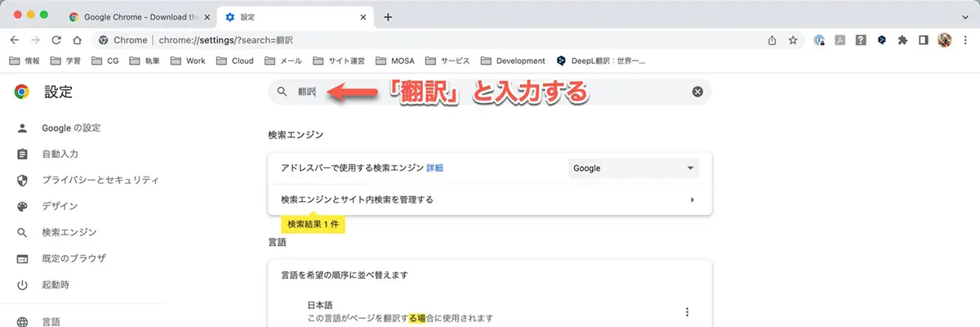980x327 pixels.
Task: Open Chrome three-dot menu
Action: [964, 39]
